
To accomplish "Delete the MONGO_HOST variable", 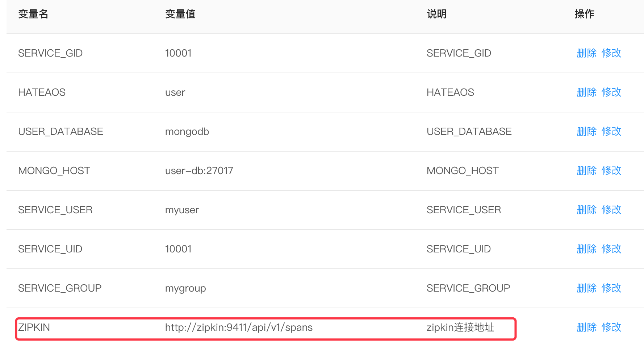I will pos(586,170).
